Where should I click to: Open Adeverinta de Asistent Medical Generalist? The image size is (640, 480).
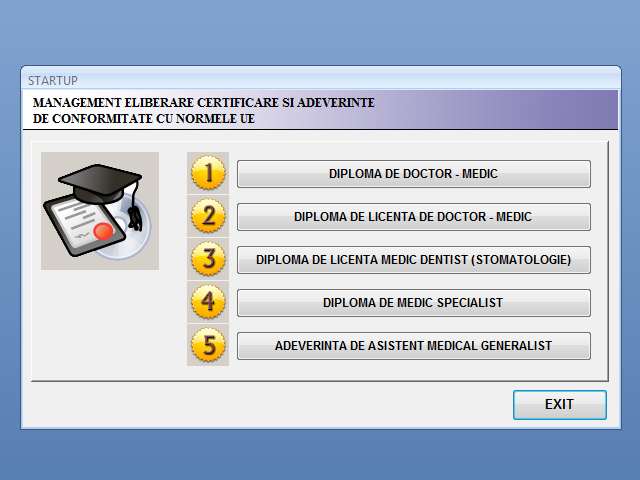tap(413, 346)
